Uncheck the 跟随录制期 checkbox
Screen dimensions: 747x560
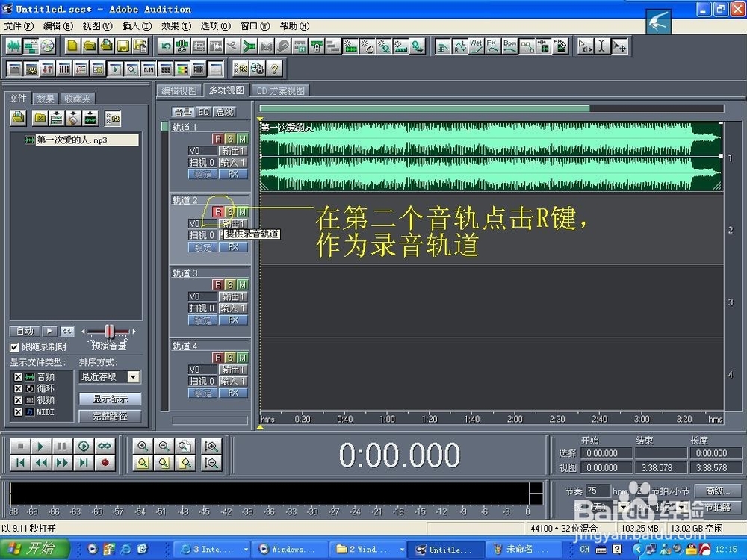(x=15, y=346)
